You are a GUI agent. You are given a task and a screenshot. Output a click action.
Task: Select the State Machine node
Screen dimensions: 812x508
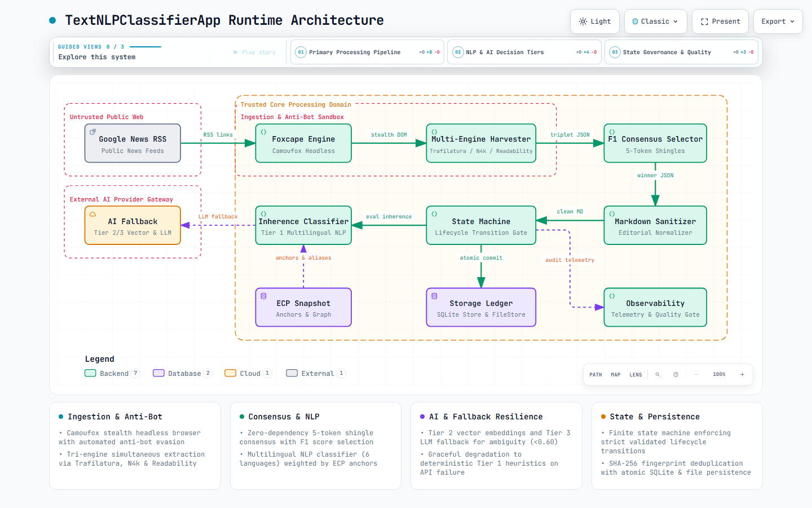pos(481,225)
